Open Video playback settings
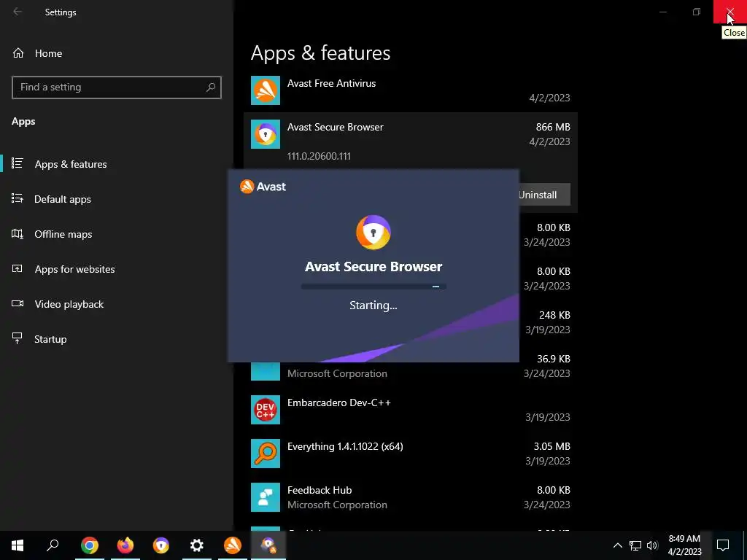This screenshot has width=747, height=560. pyautogui.click(x=117, y=304)
